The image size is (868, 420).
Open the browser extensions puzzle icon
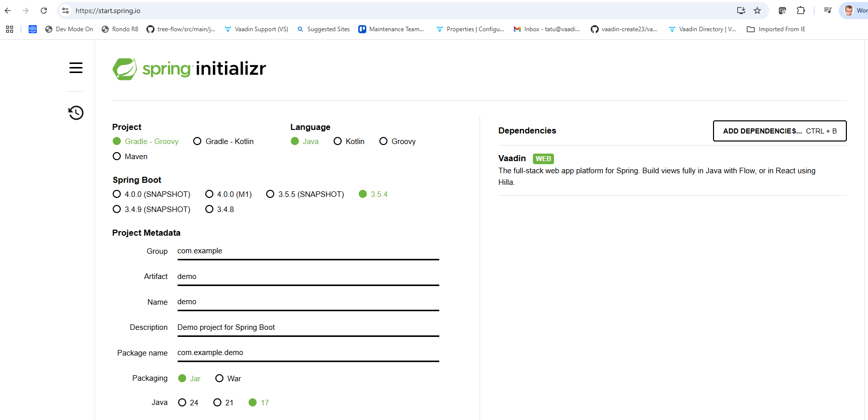tap(801, 11)
